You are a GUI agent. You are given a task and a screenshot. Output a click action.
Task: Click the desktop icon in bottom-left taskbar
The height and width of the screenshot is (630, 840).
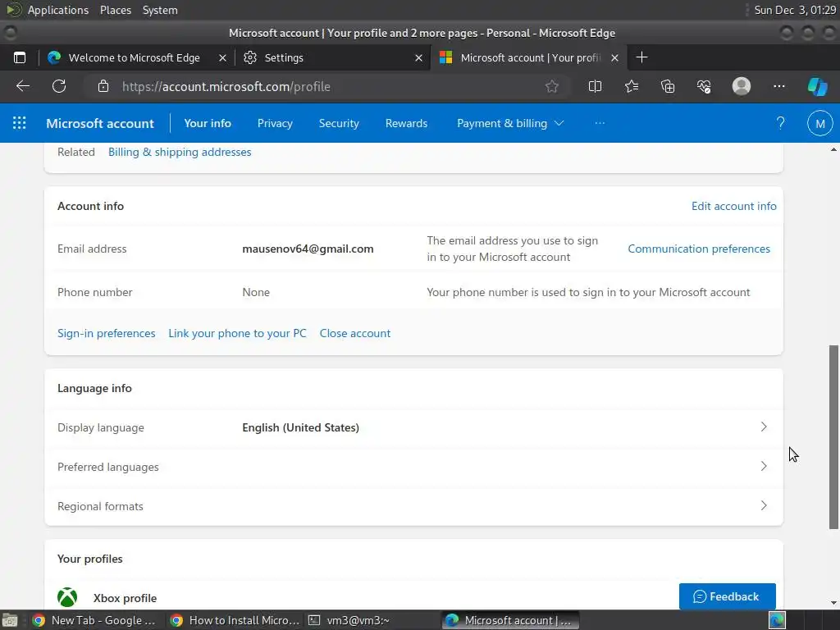tap(10, 620)
